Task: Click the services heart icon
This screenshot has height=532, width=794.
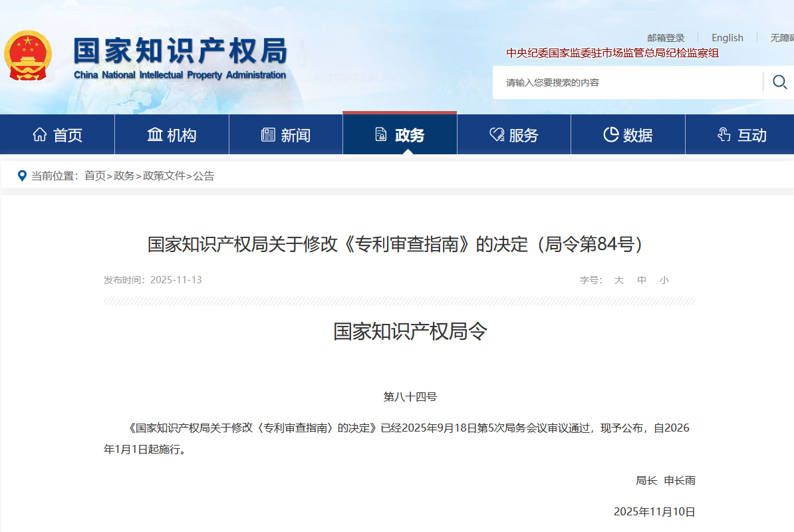Action: point(497,135)
